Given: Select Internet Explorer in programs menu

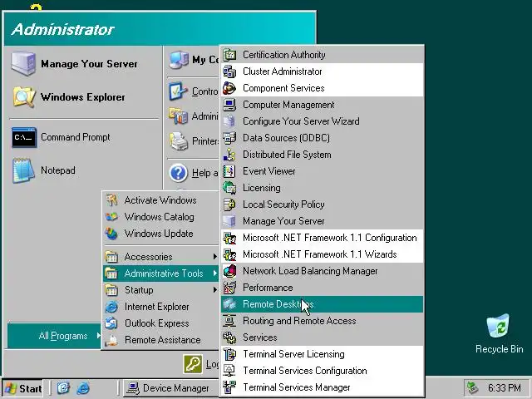Looking at the screenshot, I should pos(160,307).
